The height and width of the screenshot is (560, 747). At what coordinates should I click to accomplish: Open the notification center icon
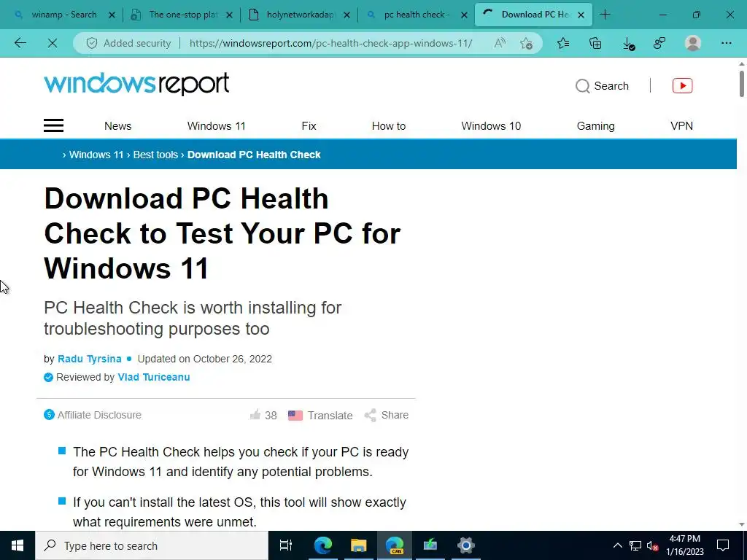[x=723, y=545]
